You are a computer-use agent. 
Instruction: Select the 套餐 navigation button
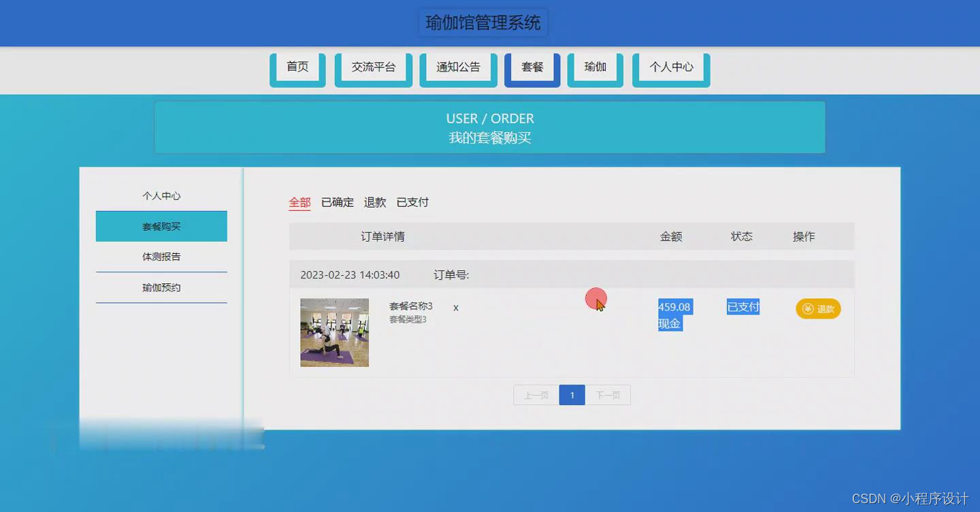pyautogui.click(x=532, y=67)
